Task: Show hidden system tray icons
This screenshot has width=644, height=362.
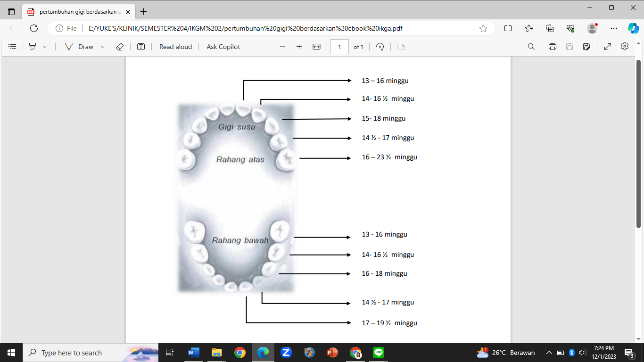Action: 549,353
